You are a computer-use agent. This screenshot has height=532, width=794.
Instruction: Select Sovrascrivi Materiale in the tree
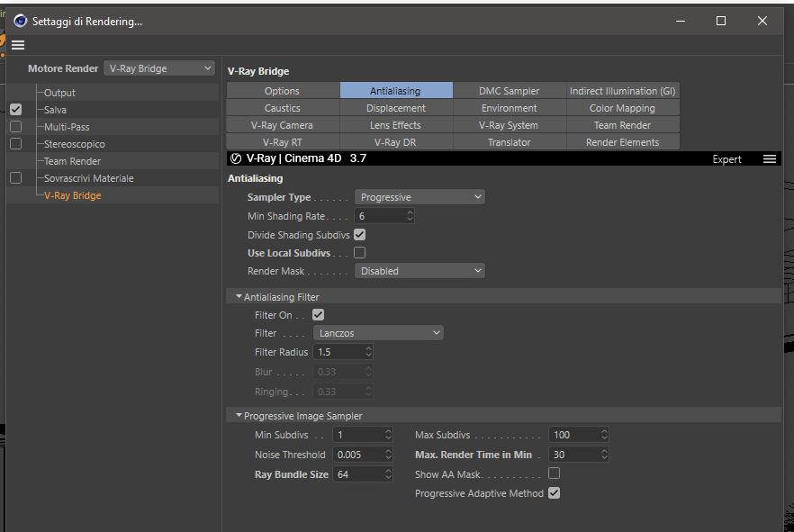88,178
